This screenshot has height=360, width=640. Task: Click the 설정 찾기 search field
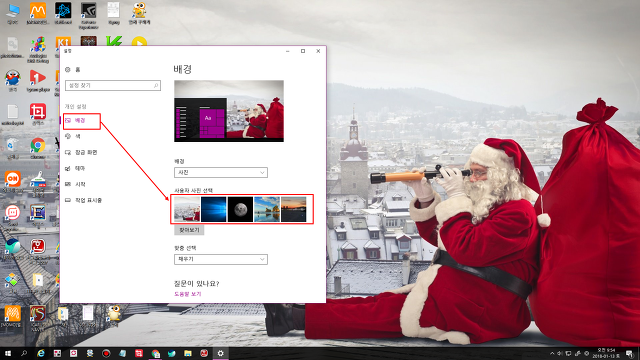click(x=113, y=85)
